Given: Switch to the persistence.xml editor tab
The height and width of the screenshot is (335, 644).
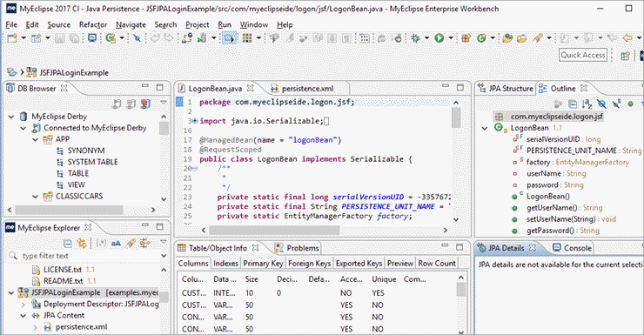Looking at the screenshot, I should pyautogui.click(x=307, y=88).
